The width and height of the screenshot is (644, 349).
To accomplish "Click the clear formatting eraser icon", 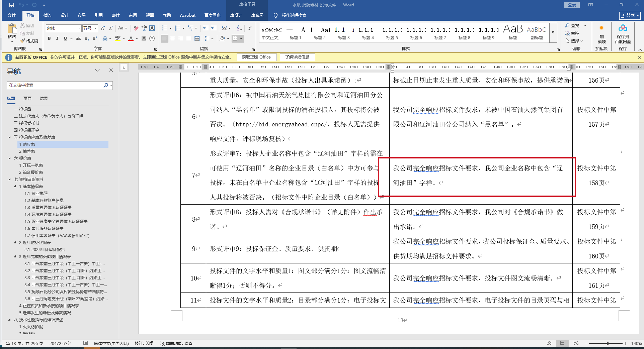I will pos(136,28).
